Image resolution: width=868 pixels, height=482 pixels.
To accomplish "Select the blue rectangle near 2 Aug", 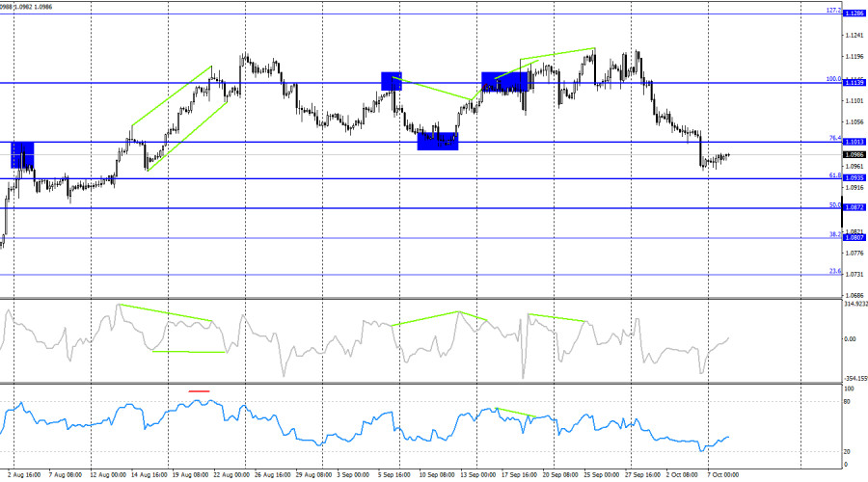I will 23,155.
